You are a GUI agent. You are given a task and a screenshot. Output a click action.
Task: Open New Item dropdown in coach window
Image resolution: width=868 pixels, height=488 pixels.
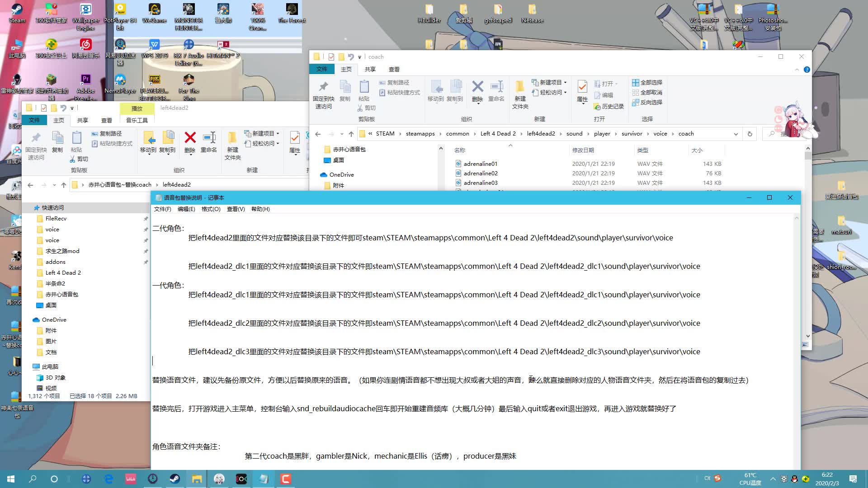(x=549, y=82)
